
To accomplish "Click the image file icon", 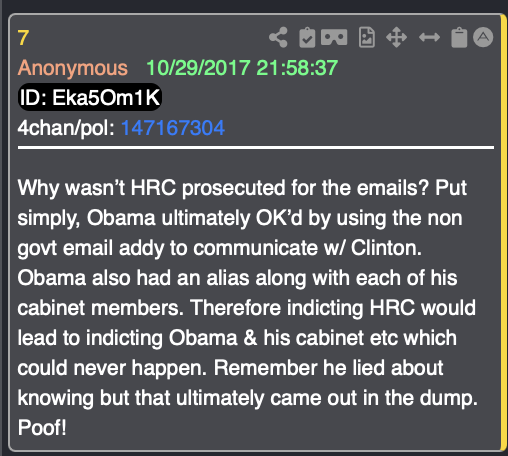I will point(367,37).
